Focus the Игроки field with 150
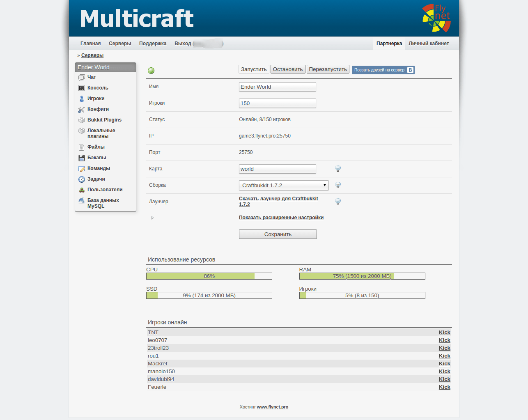Image resolution: width=528 pixels, height=420 pixels. (x=278, y=103)
